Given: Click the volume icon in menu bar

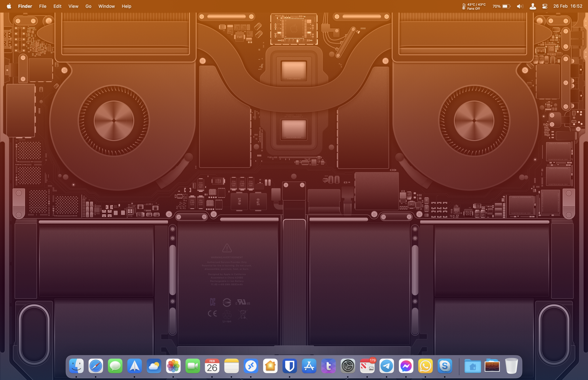Looking at the screenshot, I should click(x=520, y=6).
